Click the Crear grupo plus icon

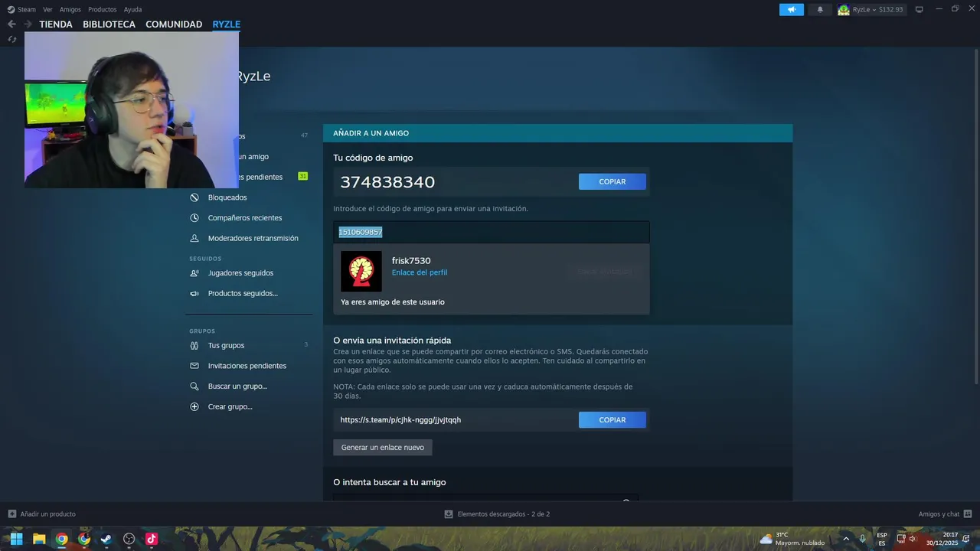pyautogui.click(x=194, y=406)
